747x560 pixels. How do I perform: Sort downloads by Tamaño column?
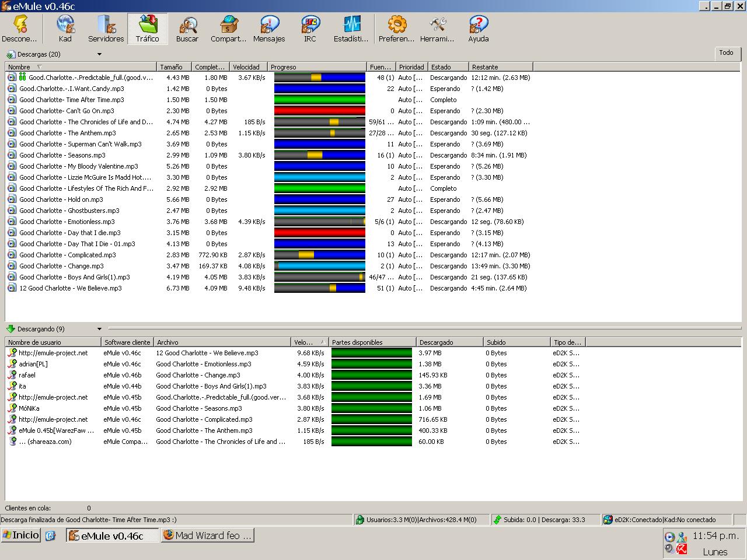174,67
